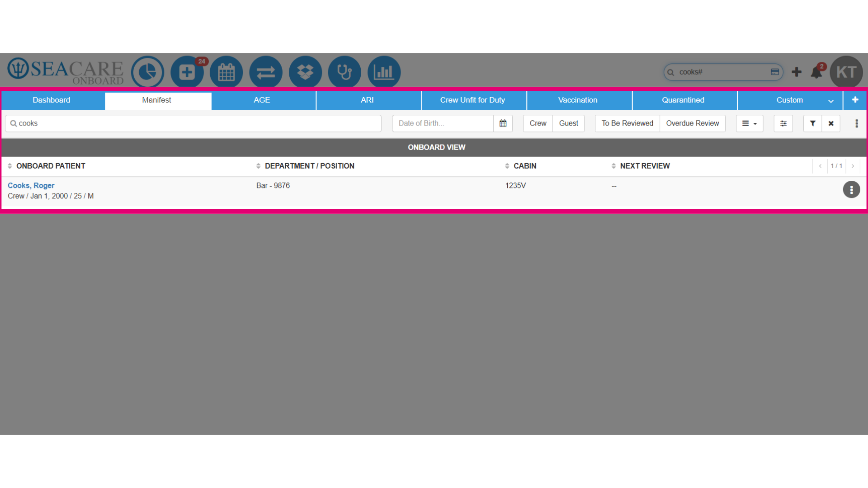
Task: Open the transfer arrows icon
Action: coord(266,72)
